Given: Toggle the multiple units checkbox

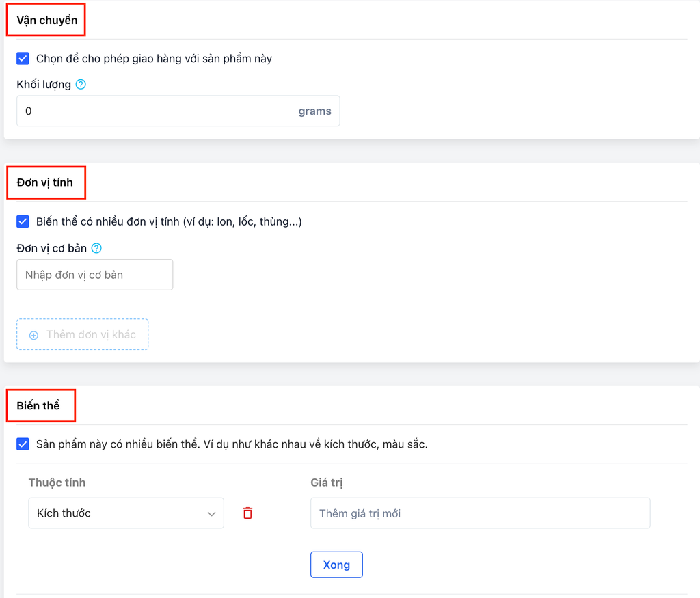Looking at the screenshot, I should [23, 221].
